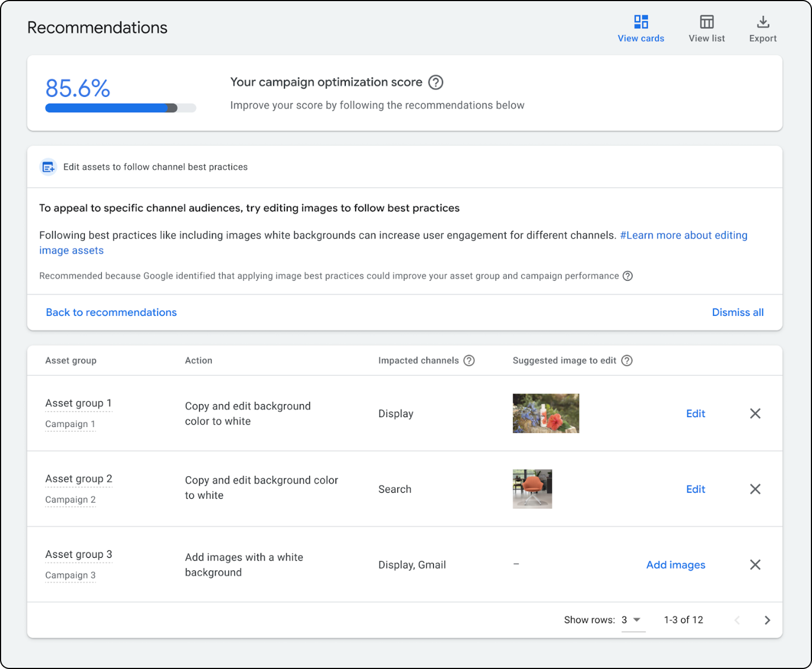Click Dismiss all recommendations

738,312
